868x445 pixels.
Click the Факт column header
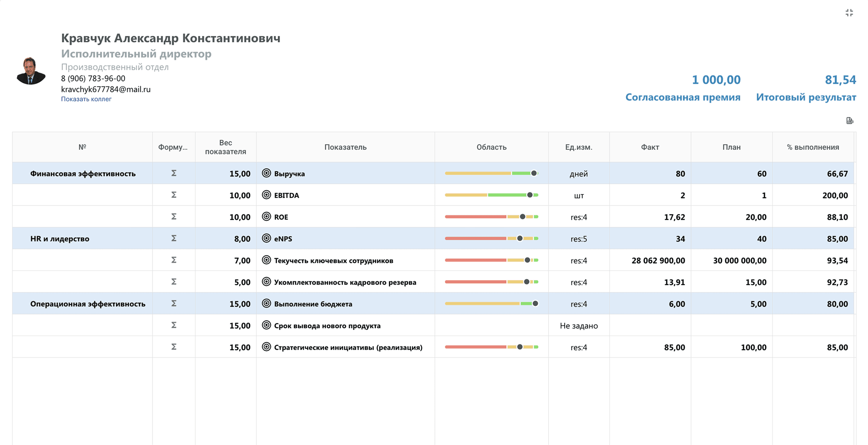tap(650, 147)
